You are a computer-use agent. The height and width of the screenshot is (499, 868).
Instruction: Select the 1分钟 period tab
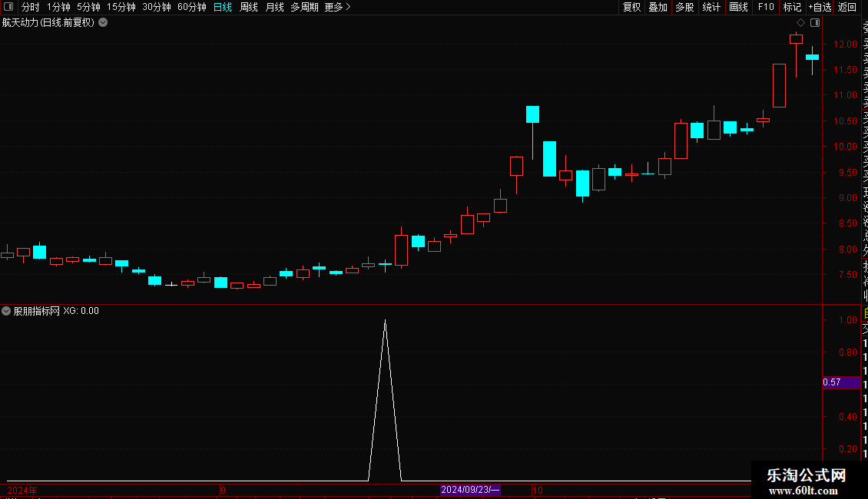coord(58,7)
